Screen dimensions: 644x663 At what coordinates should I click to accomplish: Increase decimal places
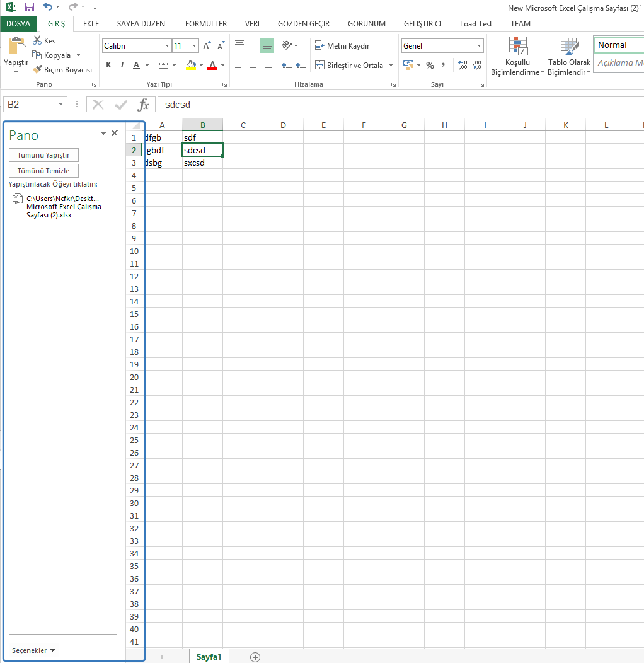pyautogui.click(x=463, y=65)
